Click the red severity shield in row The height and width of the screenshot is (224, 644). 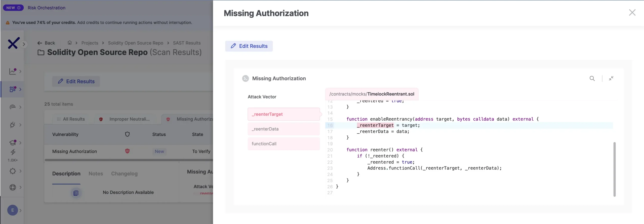[x=127, y=151]
